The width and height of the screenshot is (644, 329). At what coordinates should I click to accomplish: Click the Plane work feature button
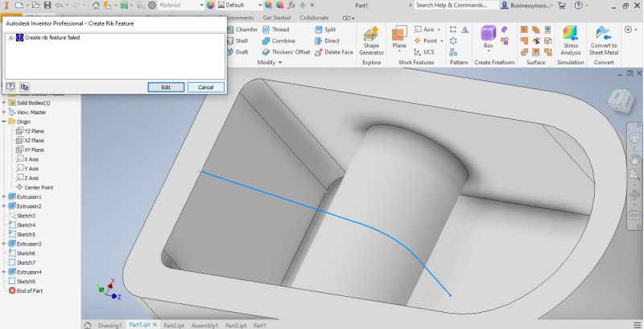(x=399, y=39)
